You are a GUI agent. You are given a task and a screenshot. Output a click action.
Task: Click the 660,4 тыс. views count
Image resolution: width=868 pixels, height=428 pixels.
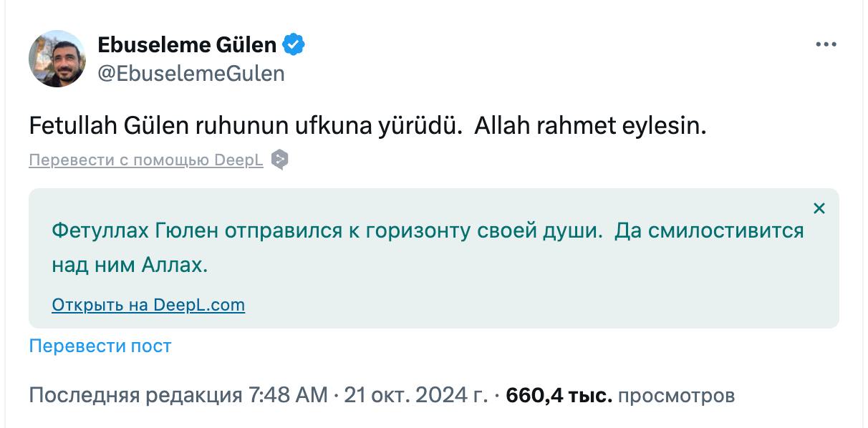pyautogui.click(x=559, y=395)
